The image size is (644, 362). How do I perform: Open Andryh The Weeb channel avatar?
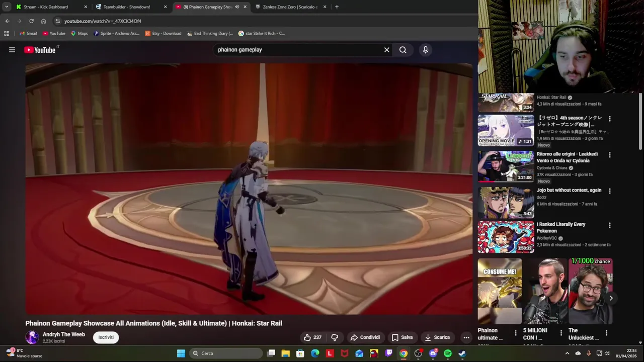32,337
